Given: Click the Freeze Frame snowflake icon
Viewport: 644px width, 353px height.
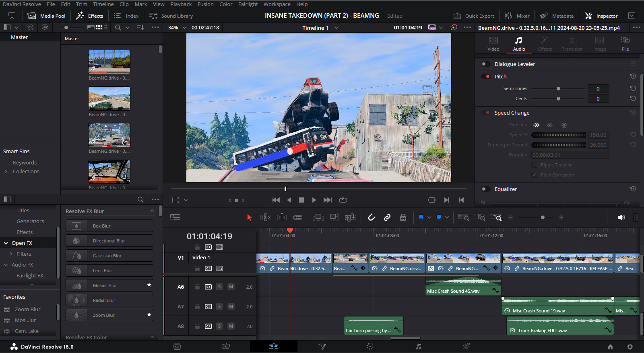Looking at the screenshot, I should point(564,125).
